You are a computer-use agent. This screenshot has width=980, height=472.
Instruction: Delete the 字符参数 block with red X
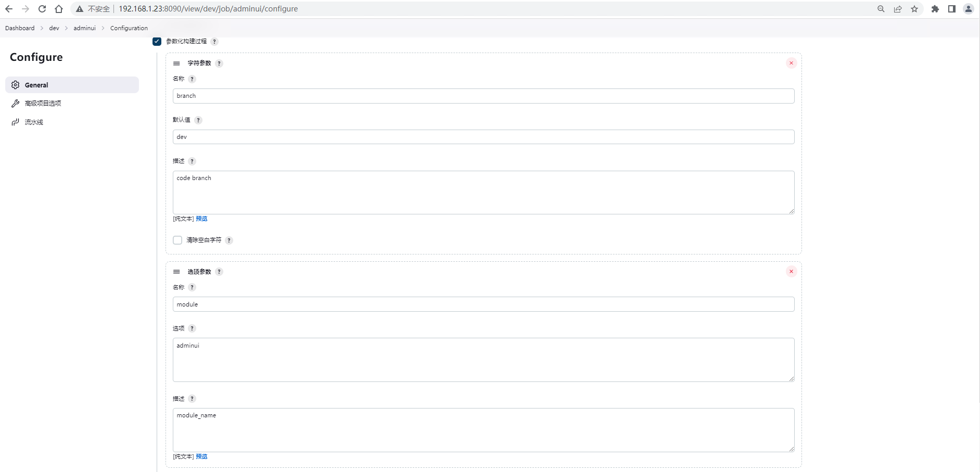click(x=791, y=63)
